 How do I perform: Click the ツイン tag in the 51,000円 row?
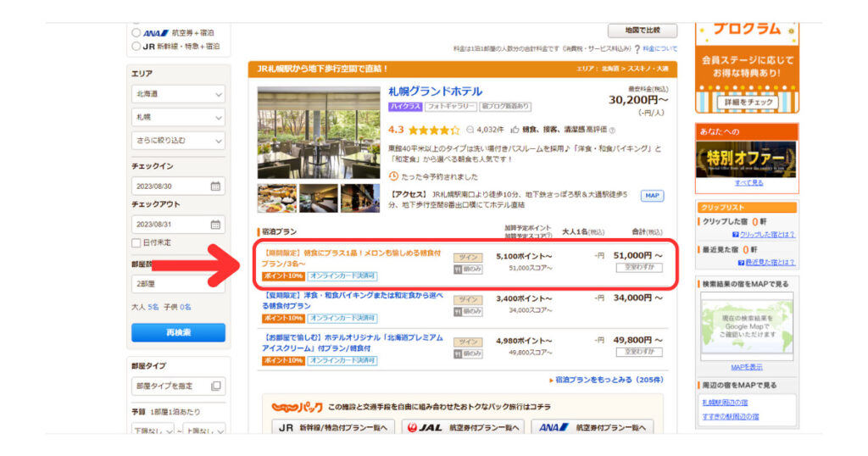coord(468,258)
